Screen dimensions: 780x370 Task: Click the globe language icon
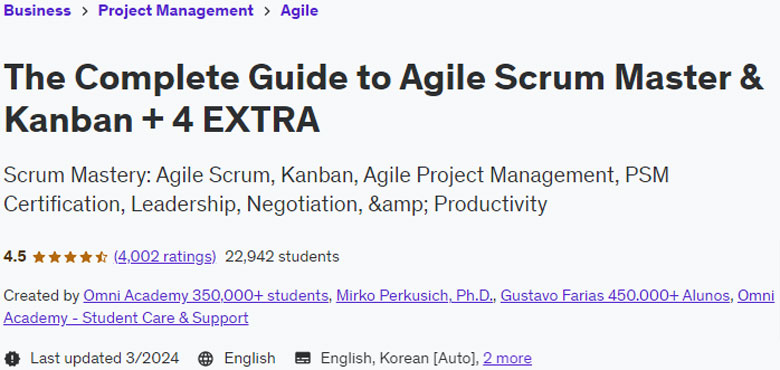(205, 358)
